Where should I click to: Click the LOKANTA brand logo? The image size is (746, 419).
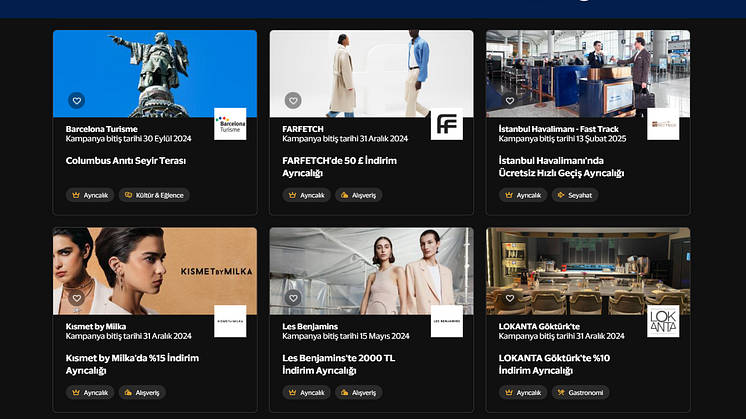point(663,321)
